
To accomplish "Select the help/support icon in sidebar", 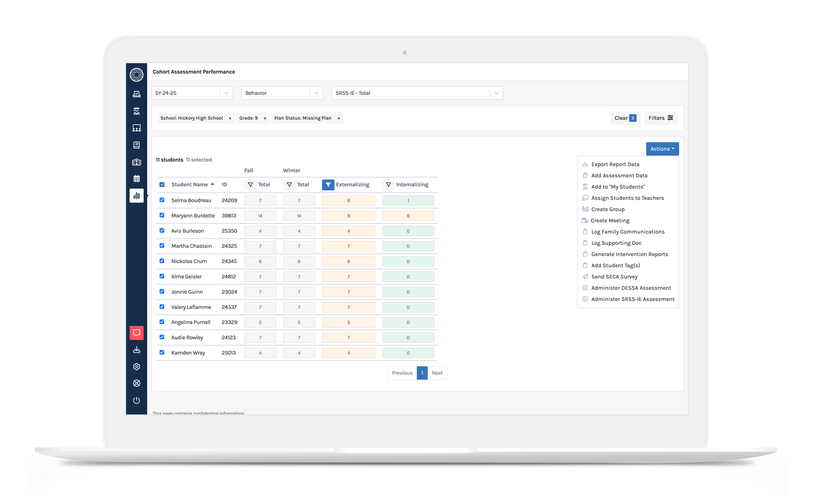I will coord(137,384).
